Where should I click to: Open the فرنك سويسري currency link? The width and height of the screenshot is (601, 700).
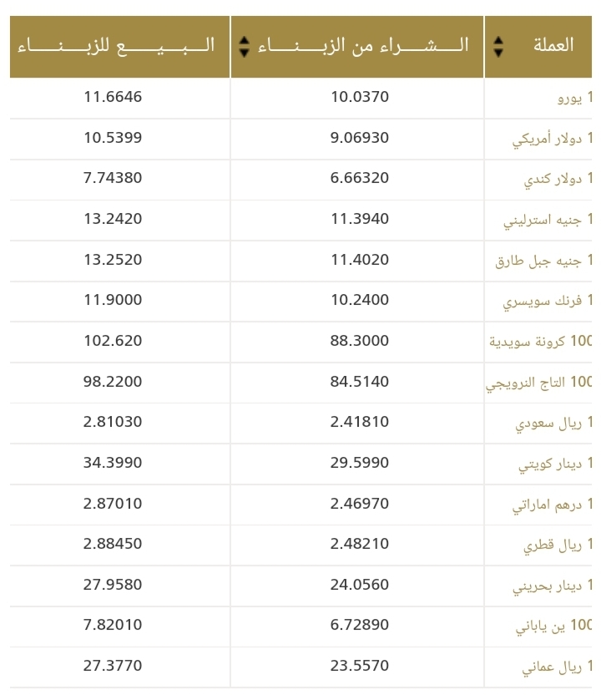pos(548,301)
